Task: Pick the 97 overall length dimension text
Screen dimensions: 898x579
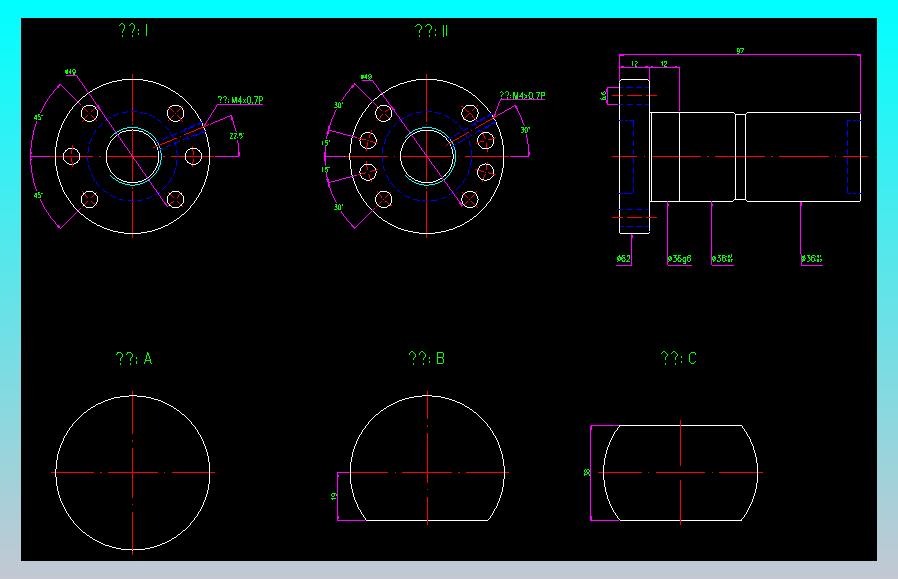Action: (x=740, y=51)
